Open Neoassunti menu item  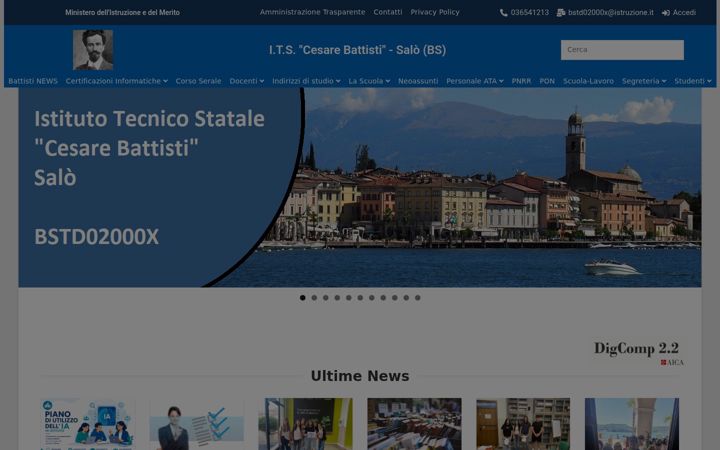418,81
